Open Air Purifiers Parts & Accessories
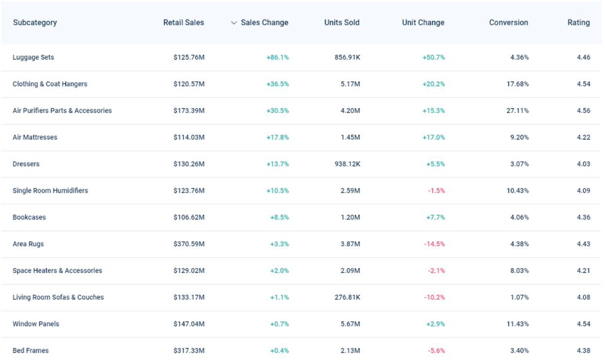 [x=62, y=111]
